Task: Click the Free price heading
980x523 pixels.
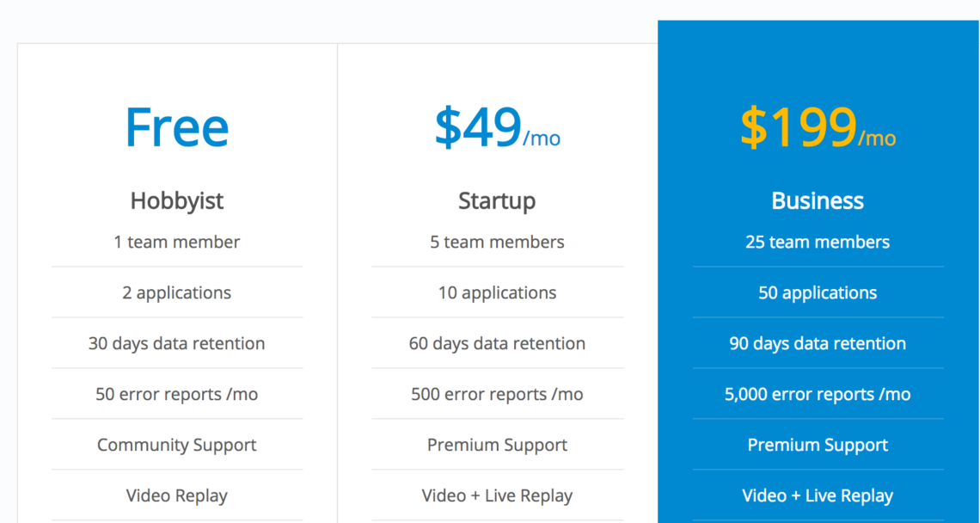Action: click(177, 128)
